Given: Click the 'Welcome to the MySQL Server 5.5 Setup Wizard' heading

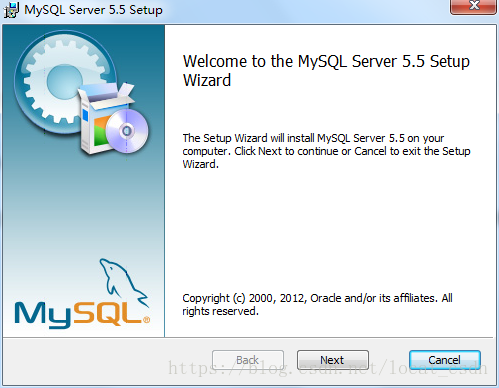Looking at the screenshot, I should click(326, 71).
